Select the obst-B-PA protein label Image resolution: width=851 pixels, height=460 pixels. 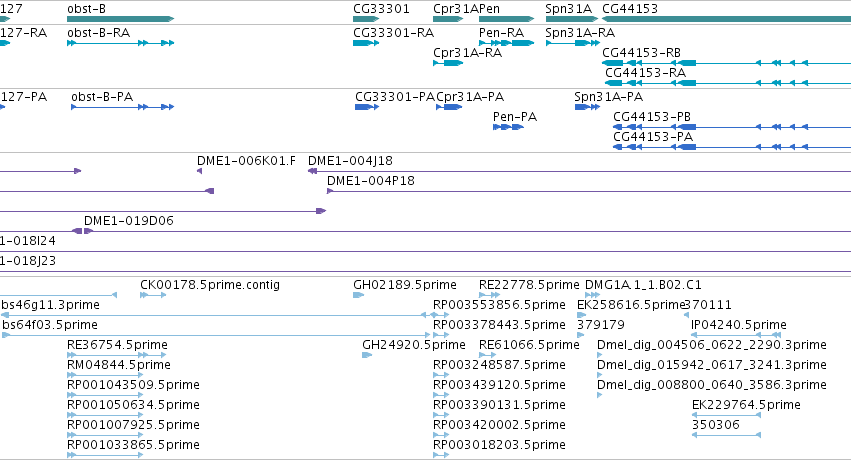point(102,97)
